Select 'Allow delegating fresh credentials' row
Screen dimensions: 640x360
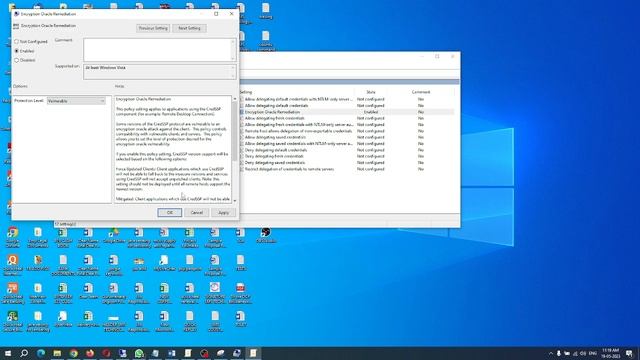tap(274, 118)
